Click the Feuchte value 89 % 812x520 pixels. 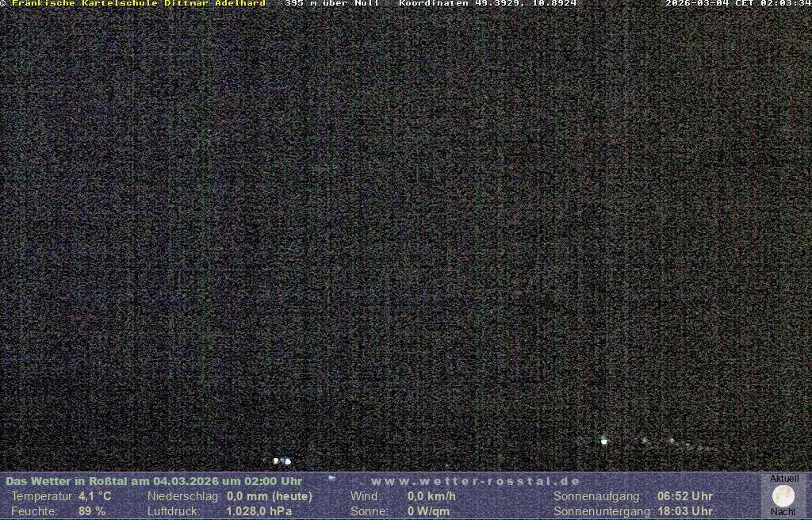[x=91, y=511]
